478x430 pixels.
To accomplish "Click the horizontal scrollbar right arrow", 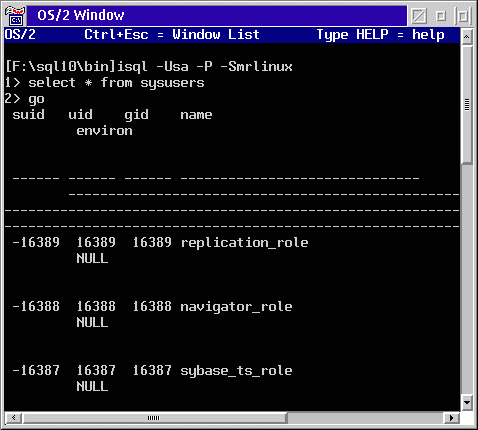I will (451, 417).
